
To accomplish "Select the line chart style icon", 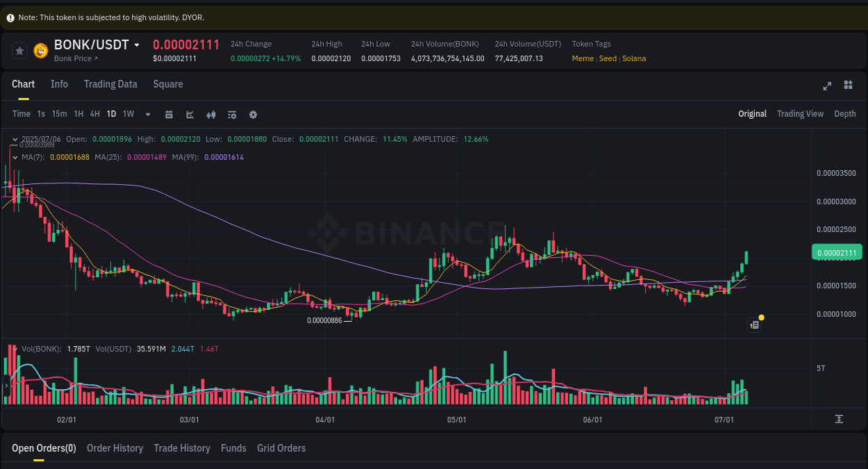I will click(190, 114).
